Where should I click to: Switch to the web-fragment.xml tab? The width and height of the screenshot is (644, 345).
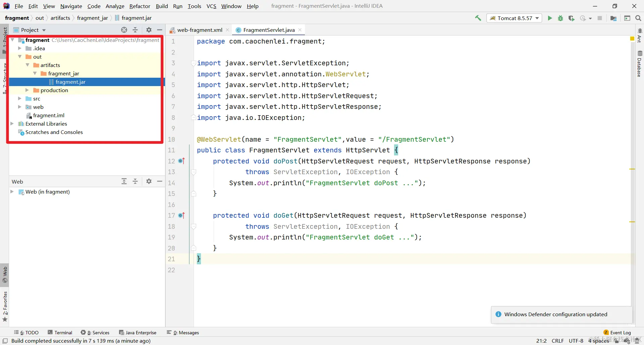click(200, 30)
